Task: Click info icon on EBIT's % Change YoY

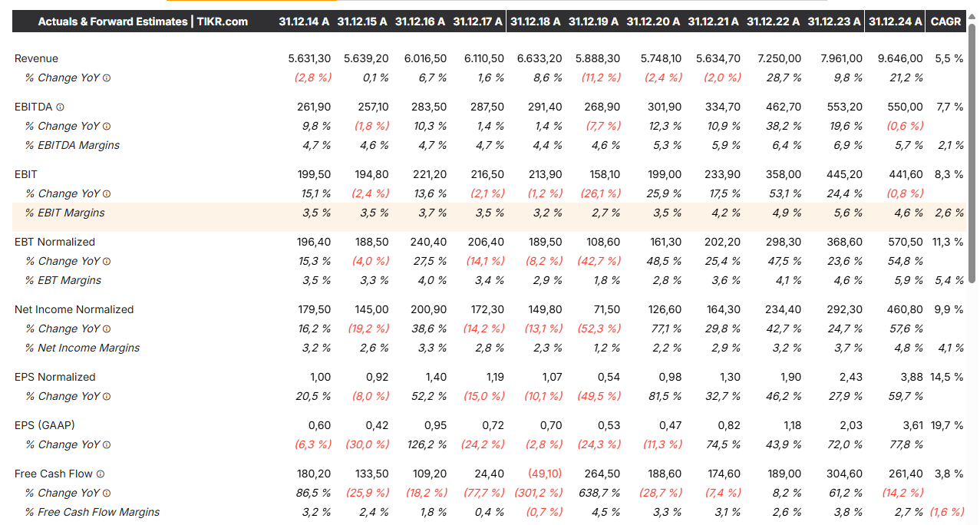Action: [107, 194]
